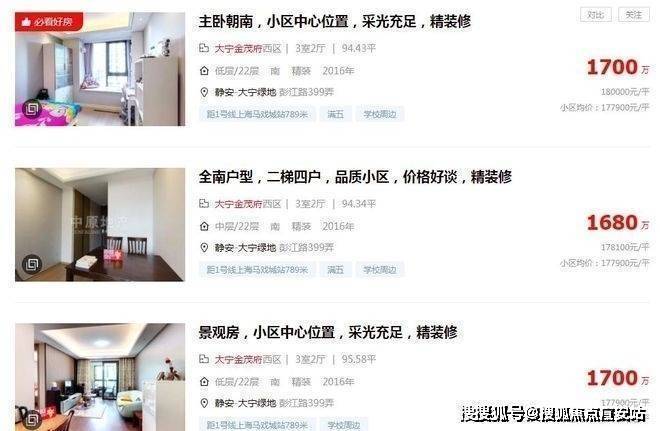Click subway distance tag in first listing
660x431 pixels.
[257, 114]
